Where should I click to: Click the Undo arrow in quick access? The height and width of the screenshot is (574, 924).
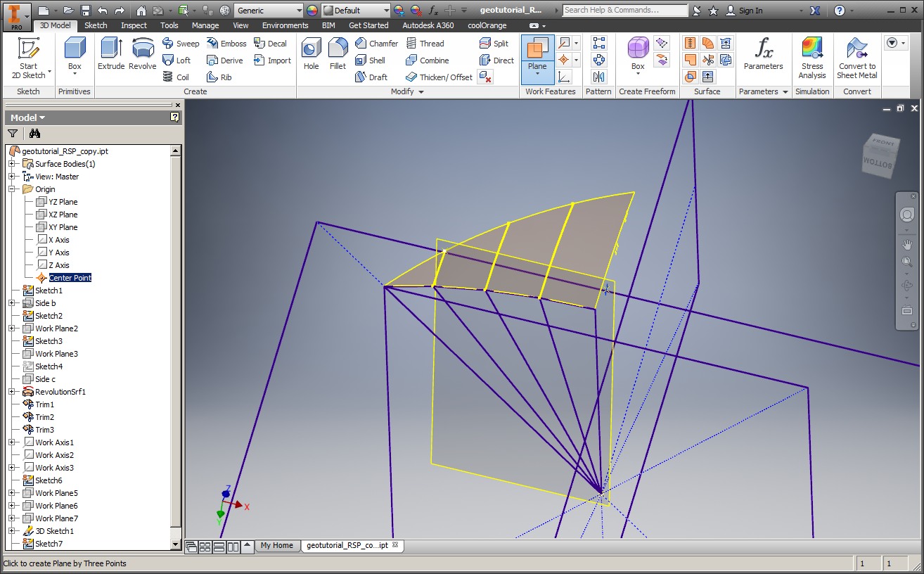(103, 11)
